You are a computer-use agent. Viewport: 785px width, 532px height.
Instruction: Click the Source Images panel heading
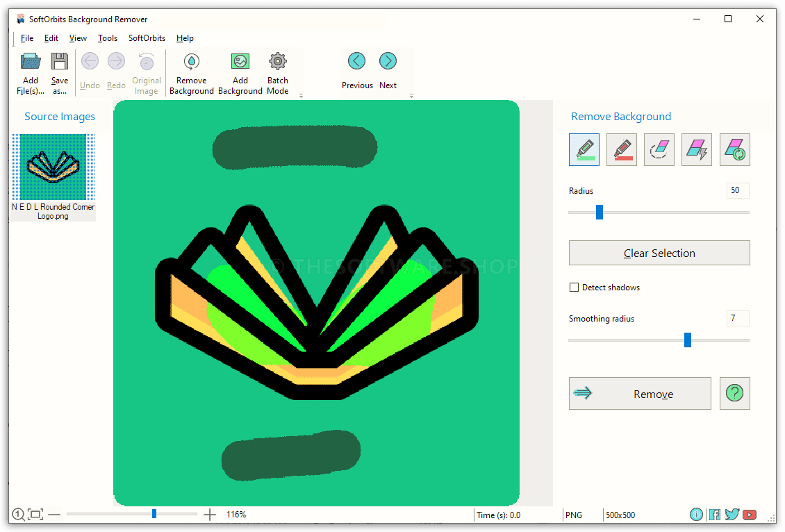click(60, 117)
